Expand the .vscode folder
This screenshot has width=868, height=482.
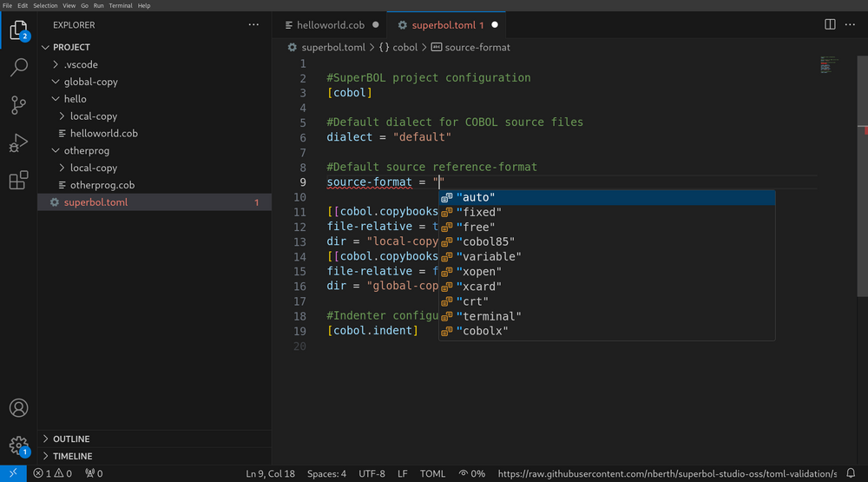(81, 64)
